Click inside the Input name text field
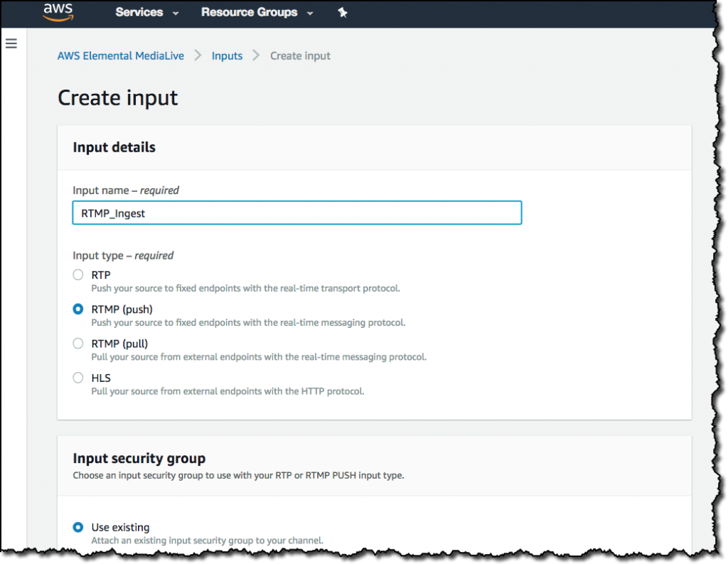Image resolution: width=728 pixels, height=564 pixels. coord(296,213)
